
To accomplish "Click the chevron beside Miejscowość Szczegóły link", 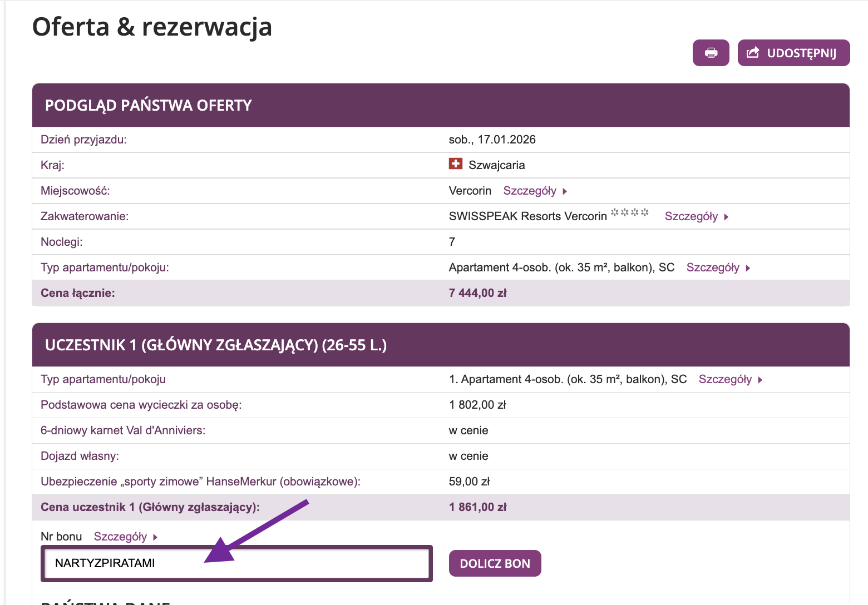I will [564, 191].
